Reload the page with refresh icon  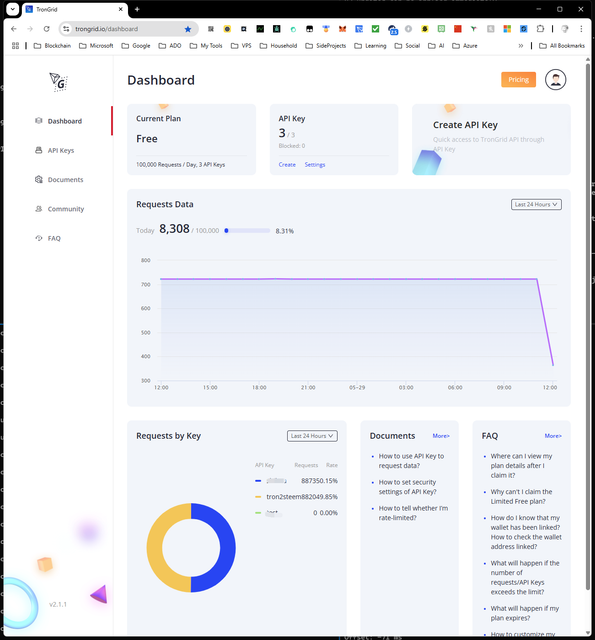(x=47, y=29)
